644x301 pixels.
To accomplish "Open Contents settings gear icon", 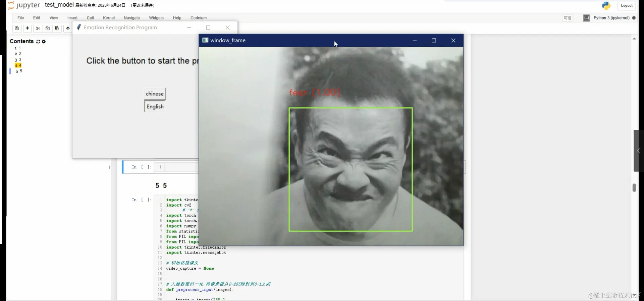I will [44, 41].
